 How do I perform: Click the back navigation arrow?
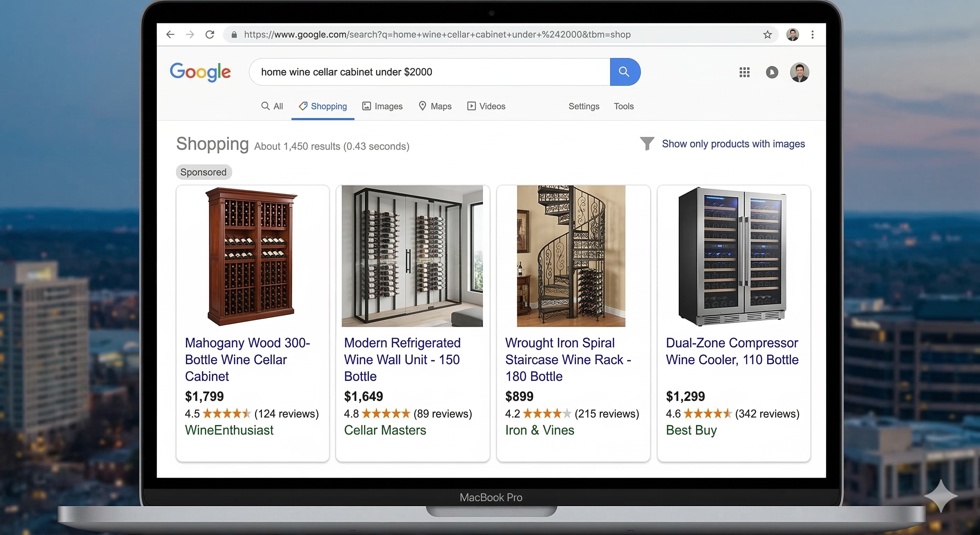click(x=170, y=34)
